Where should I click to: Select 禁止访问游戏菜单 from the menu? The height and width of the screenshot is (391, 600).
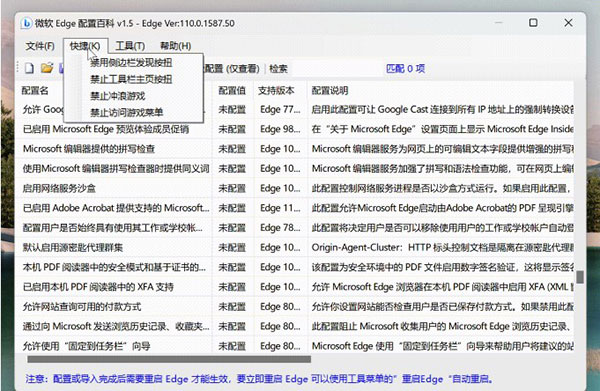tap(127, 112)
